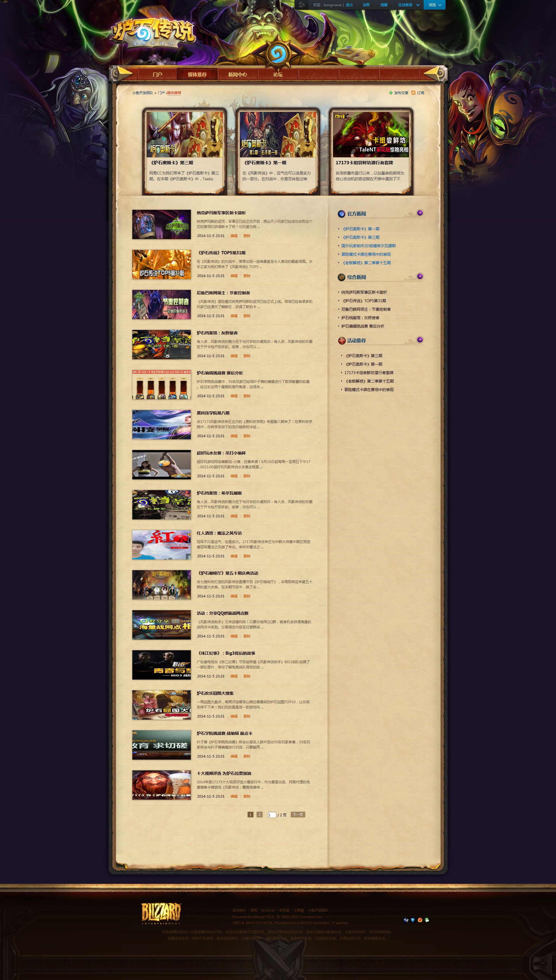The width and height of the screenshot is (556, 980).
Task: Click thumbnail of 纳克萨玛斯军事区新卡简析 article
Action: click(162, 224)
